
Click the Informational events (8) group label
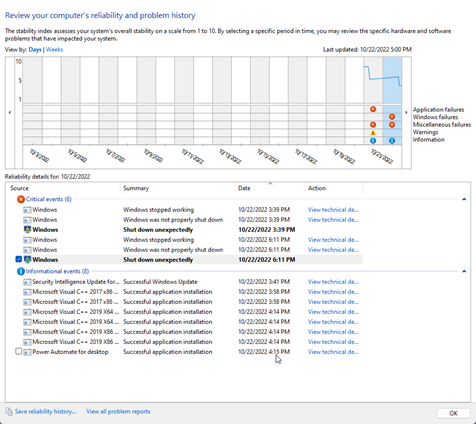pos(57,271)
